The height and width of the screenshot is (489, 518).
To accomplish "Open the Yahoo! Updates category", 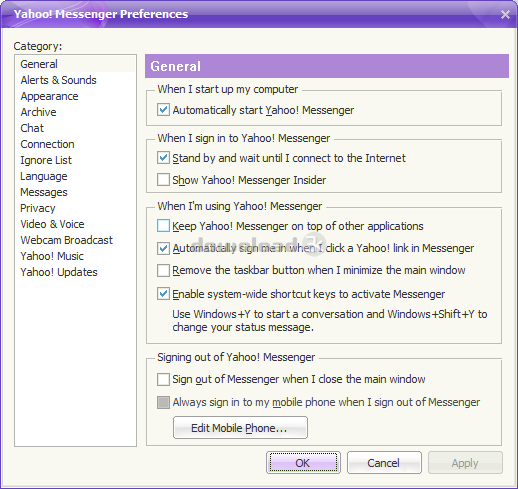I will (x=59, y=272).
